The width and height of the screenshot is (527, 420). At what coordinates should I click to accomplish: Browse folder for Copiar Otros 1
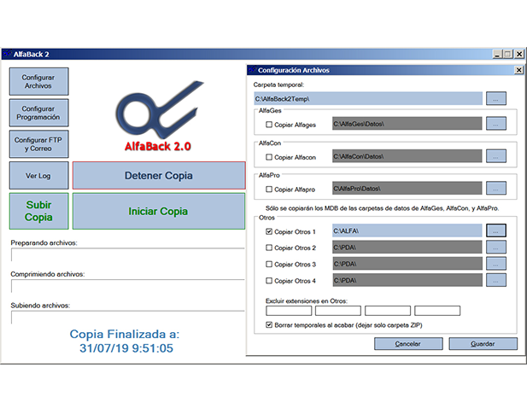[x=496, y=230]
